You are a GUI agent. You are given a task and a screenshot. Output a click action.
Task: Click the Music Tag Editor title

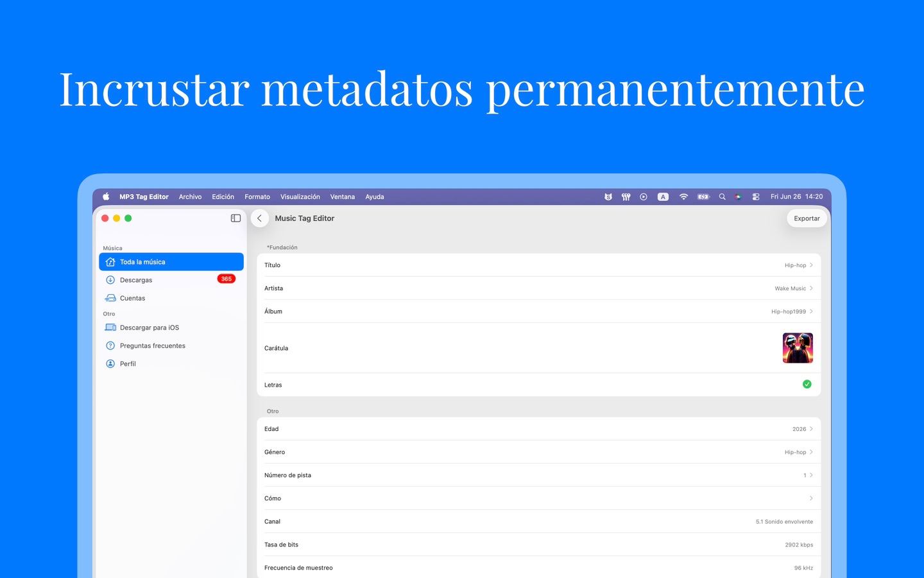point(305,218)
